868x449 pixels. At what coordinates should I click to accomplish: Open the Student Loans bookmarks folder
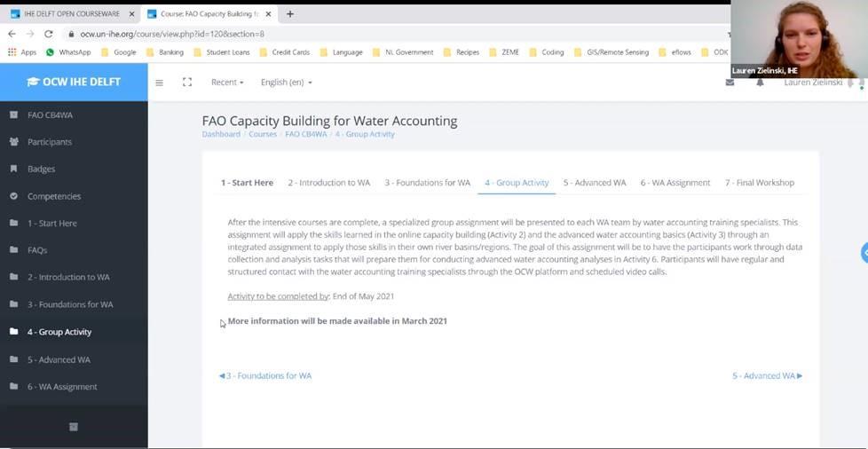pos(222,52)
